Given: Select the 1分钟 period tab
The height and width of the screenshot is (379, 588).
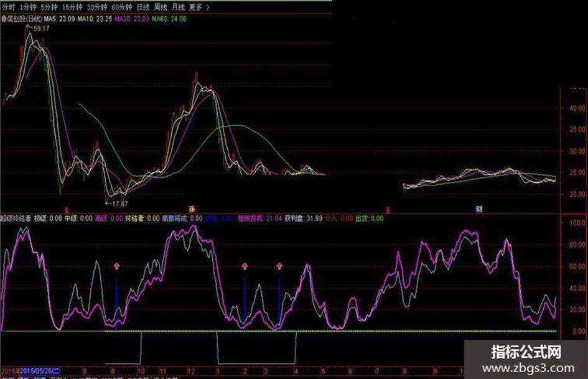Looking at the screenshot, I should pos(28,7).
